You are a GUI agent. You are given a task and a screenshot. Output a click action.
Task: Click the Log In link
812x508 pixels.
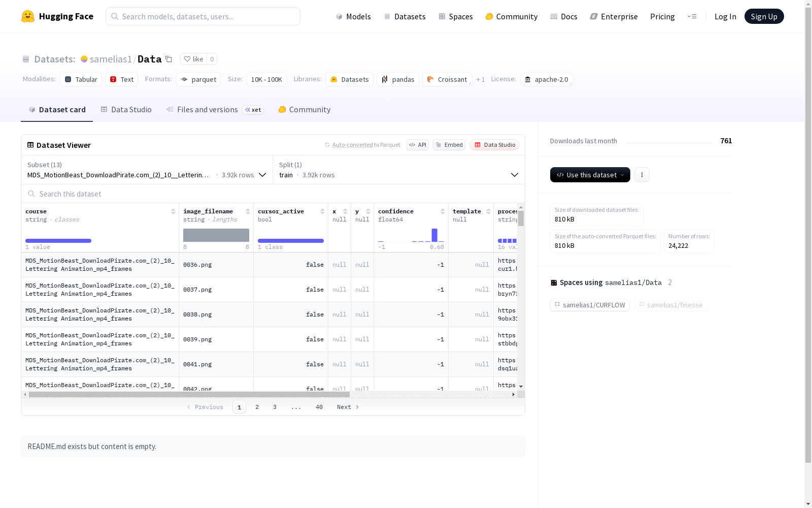click(725, 16)
